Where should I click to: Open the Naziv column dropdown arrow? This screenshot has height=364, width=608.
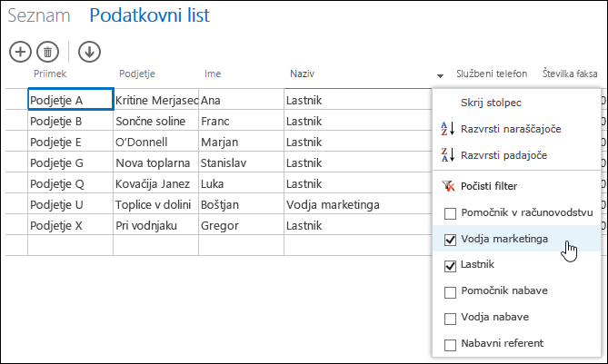(440, 75)
